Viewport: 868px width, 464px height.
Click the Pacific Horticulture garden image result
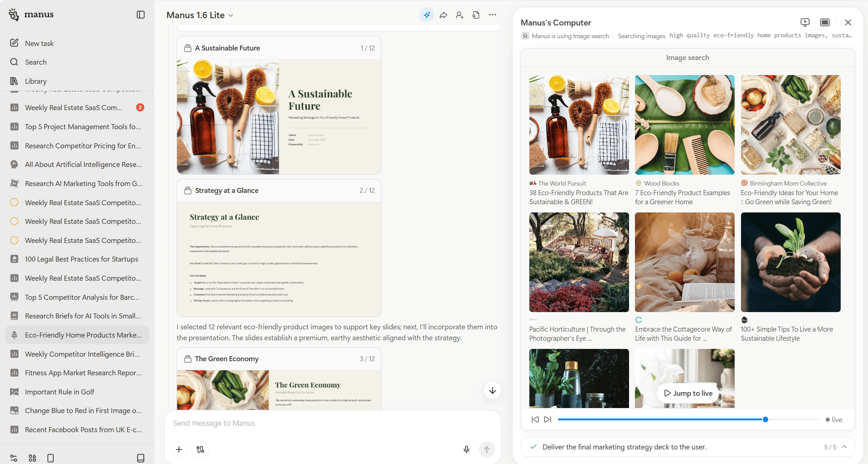579,262
